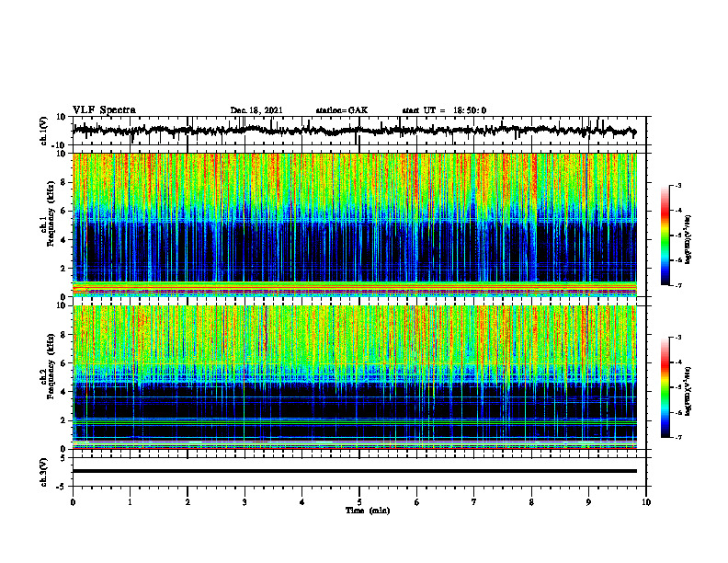Viewport: 728px width, 563px height.
Task: Click the 'ch.1(V)' waveform axis label
Action: (44, 131)
